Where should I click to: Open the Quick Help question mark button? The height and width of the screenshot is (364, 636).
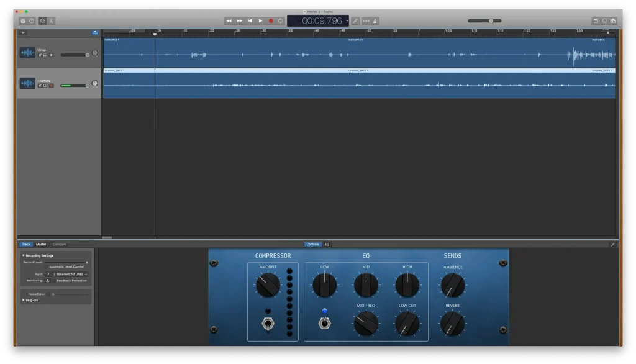click(32, 20)
